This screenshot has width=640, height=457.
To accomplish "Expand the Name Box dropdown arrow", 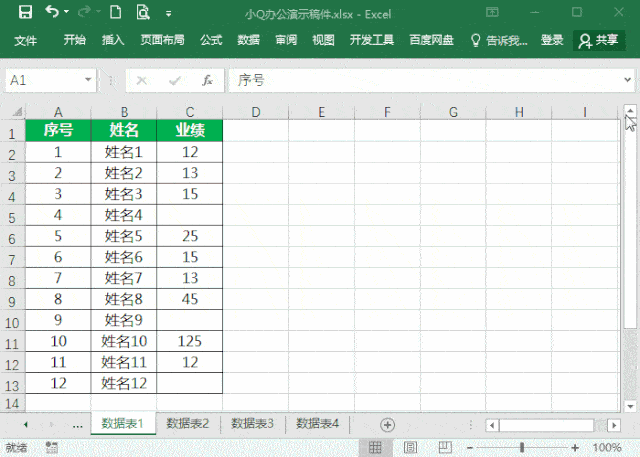I will tap(88, 80).
